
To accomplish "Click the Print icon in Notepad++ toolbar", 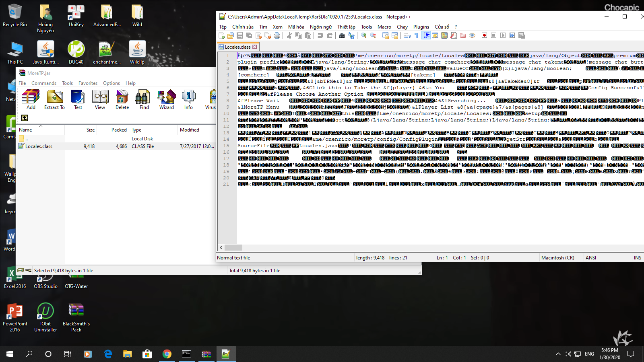I will (277, 35).
